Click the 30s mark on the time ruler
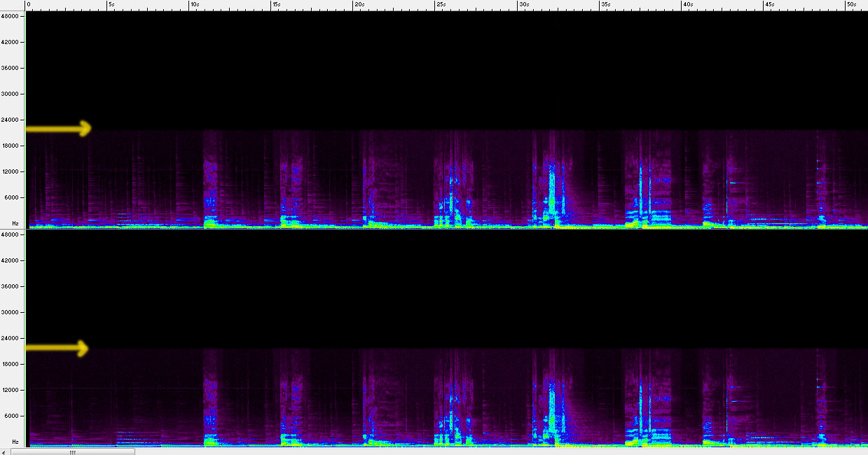This screenshot has width=868, height=455. point(523,5)
